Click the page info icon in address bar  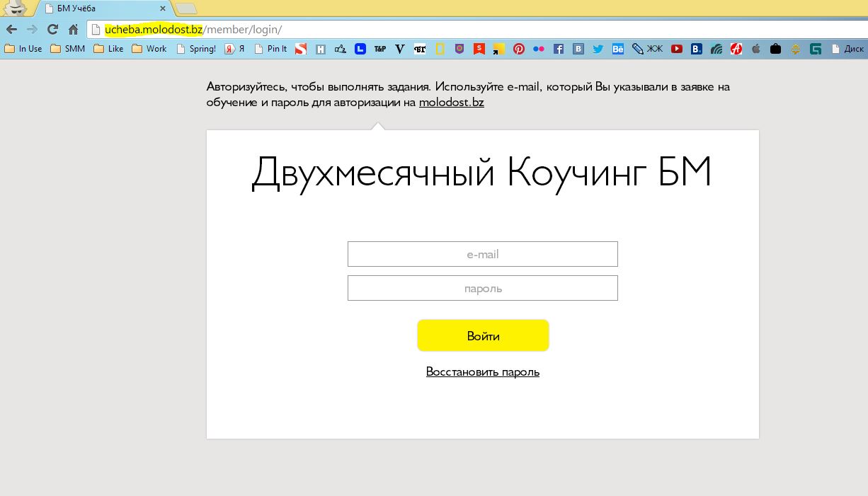click(x=97, y=30)
